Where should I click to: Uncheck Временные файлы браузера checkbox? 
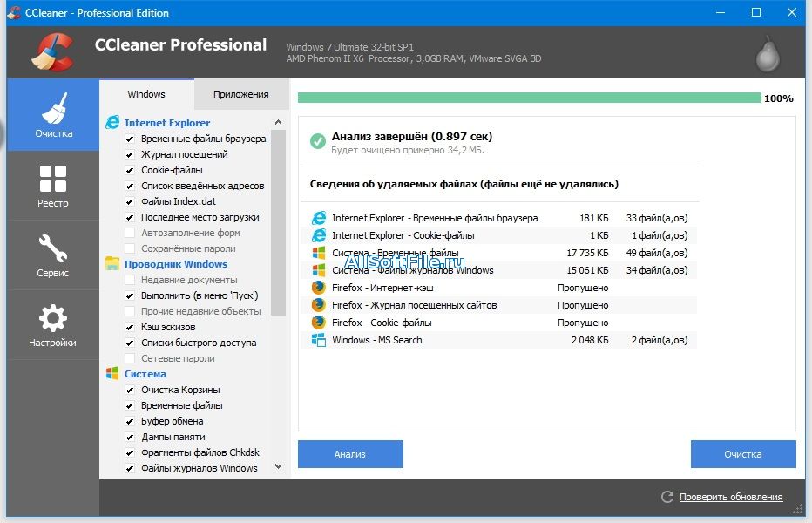point(130,139)
